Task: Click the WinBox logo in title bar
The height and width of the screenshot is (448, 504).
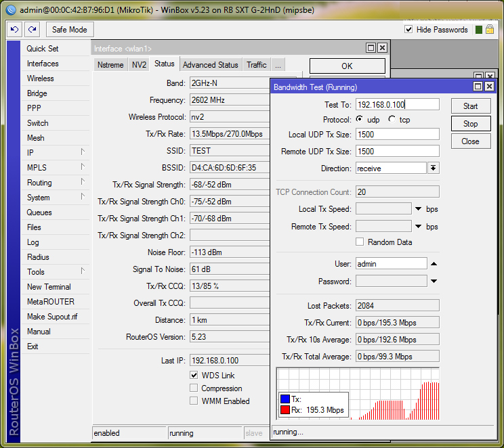Action: point(11,10)
